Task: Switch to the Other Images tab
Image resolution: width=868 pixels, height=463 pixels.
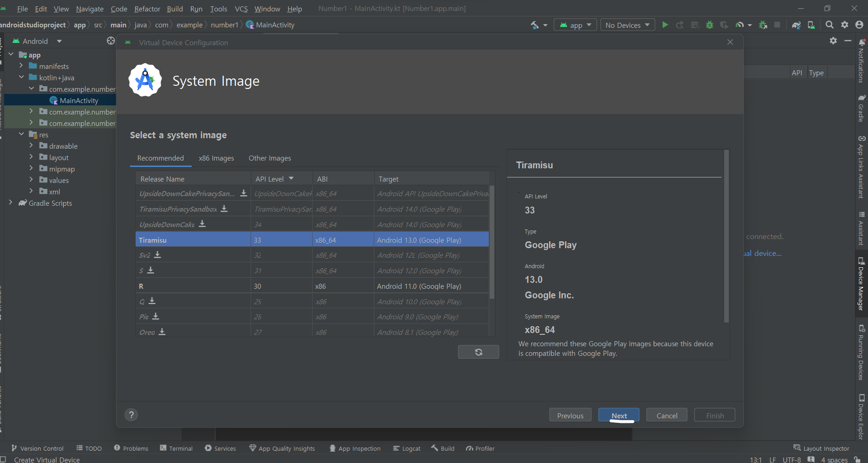Action: pyautogui.click(x=270, y=158)
